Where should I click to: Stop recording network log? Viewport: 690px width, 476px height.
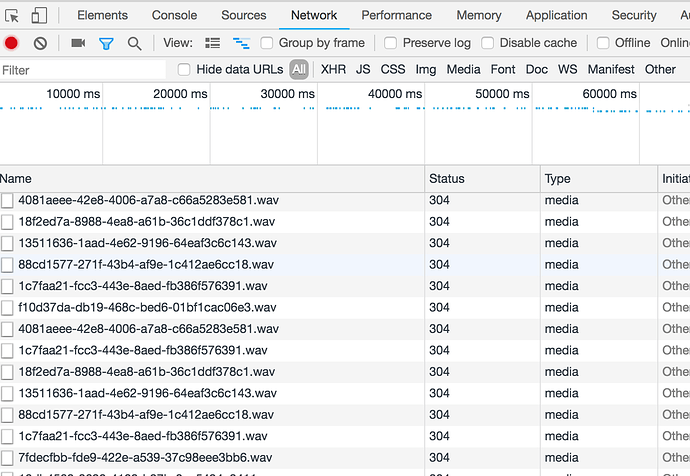12,43
